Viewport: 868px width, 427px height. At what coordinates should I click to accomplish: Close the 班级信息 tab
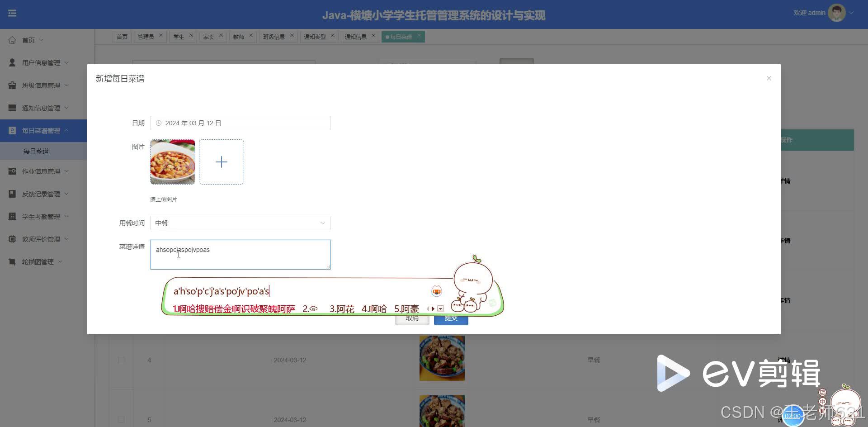click(292, 35)
